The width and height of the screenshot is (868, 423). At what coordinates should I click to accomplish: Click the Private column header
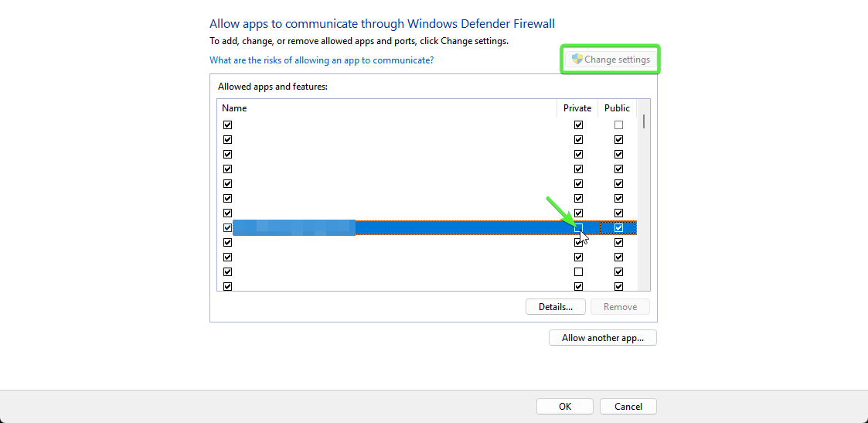[577, 108]
